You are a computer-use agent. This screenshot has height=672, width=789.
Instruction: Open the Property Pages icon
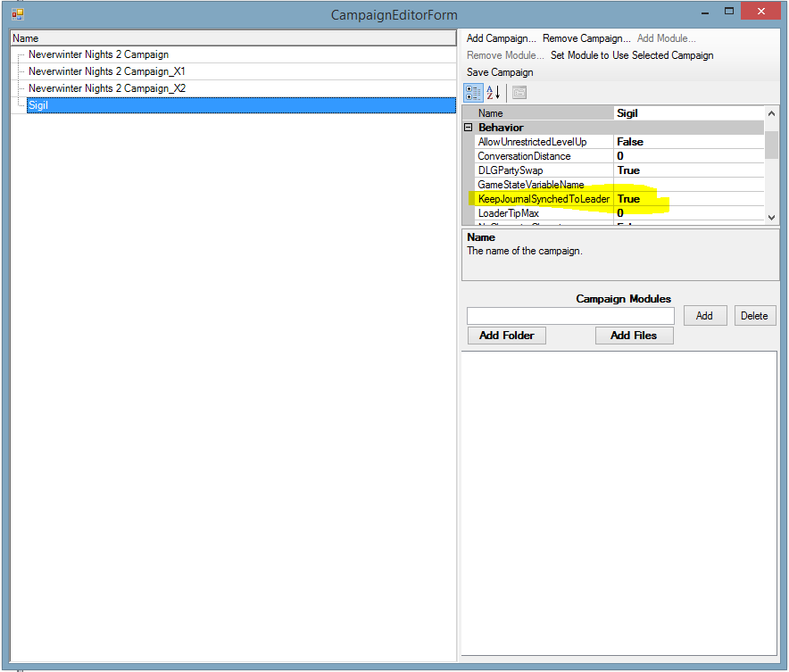519,93
